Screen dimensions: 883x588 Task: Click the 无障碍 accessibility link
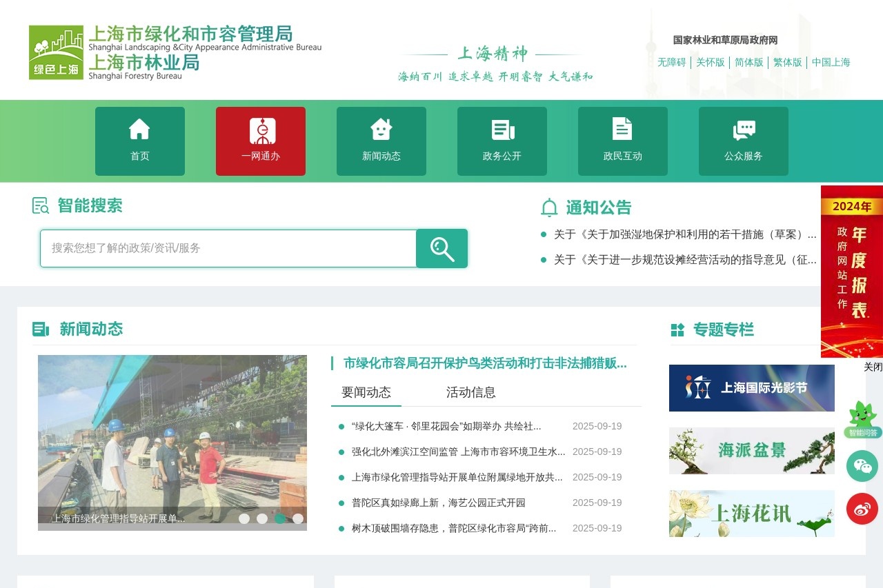tap(672, 62)
